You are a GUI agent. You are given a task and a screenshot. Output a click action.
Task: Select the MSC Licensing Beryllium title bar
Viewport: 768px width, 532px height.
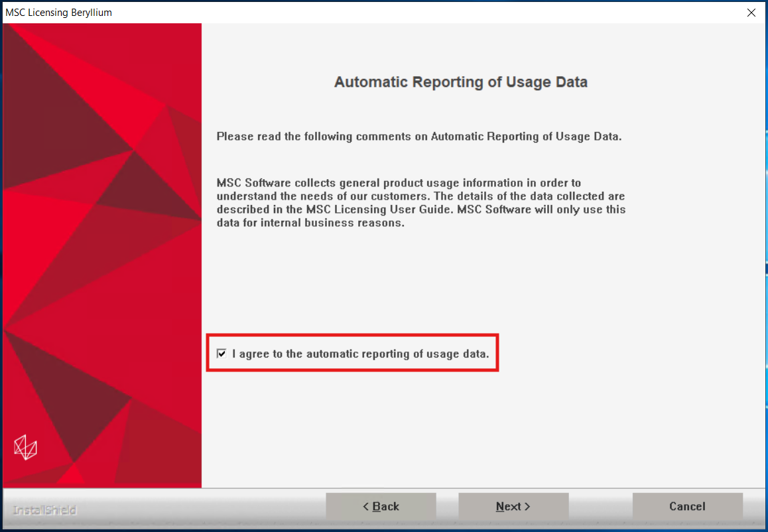332,13
